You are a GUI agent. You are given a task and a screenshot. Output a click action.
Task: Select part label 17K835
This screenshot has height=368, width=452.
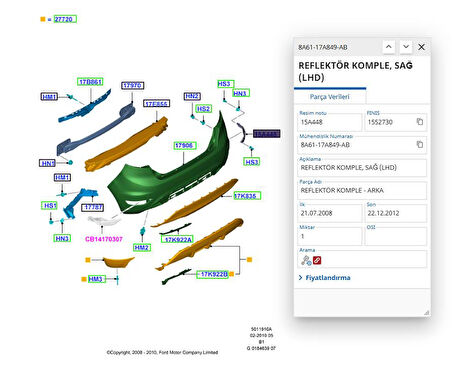[x=247, y=196]
